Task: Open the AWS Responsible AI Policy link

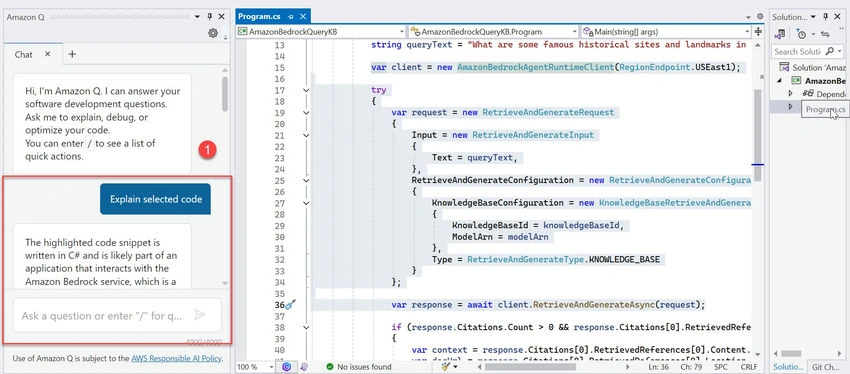Action: 176,358
